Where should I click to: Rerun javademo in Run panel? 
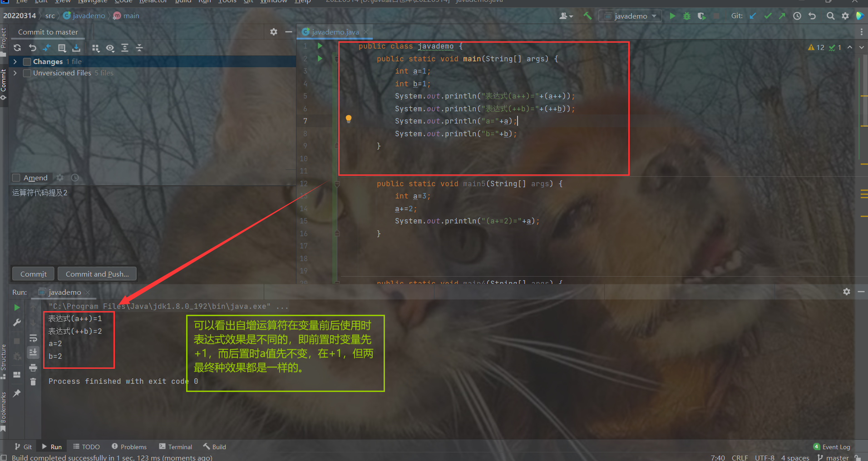coord(17,307)
